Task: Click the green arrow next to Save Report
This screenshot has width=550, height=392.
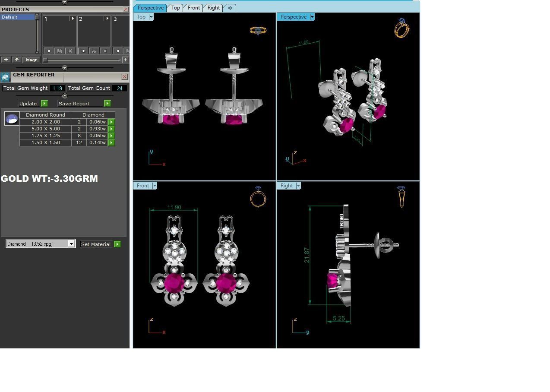Action: pos(107,104)
